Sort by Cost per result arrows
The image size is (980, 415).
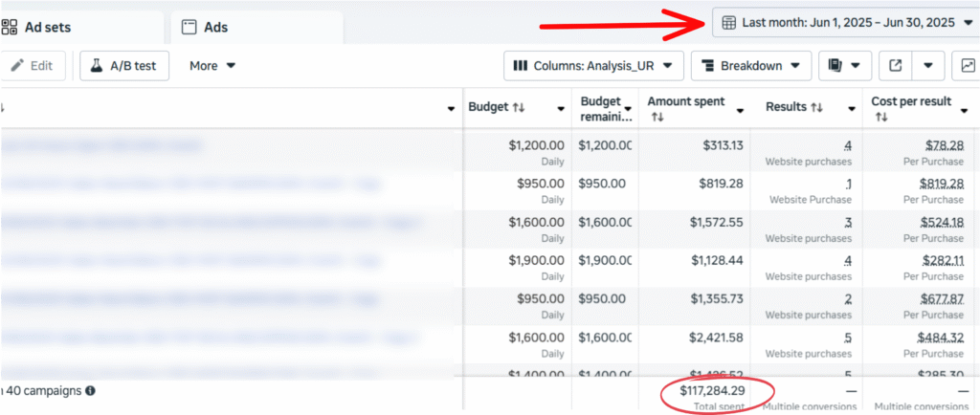(881, 117)
